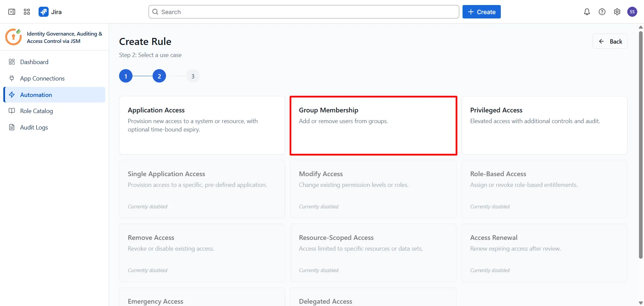Image resolution: width=644 pixels, height=306 pixels.
Task: Click the Create button
Action: 481,12
